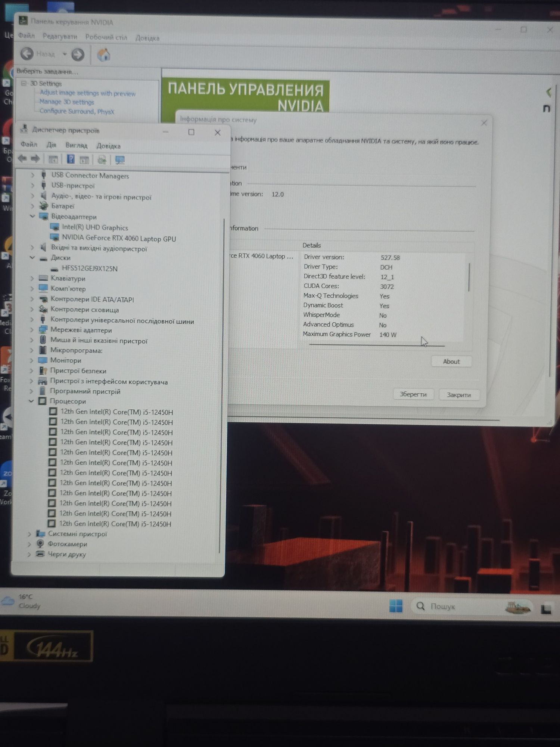Open Довідка menu in Device Manager
This screenshot has width=560, height=747.
(109, 146)
